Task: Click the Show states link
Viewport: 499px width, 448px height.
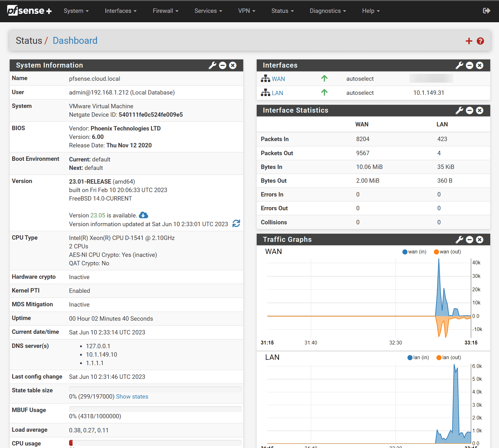Action: click(132, 397)
